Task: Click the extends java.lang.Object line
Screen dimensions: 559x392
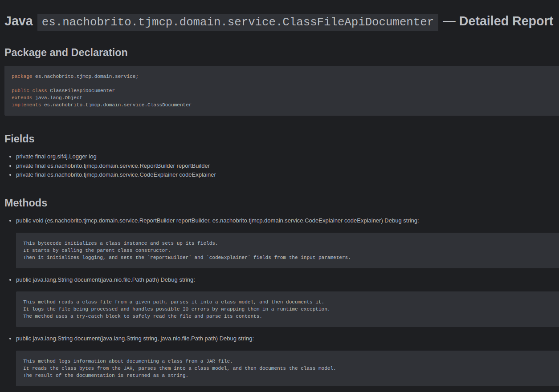Action: pos(47,97)
